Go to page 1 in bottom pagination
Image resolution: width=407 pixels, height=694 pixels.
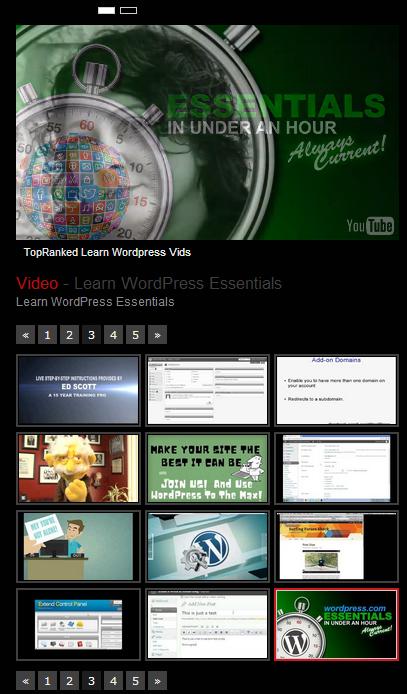point(47,681)
